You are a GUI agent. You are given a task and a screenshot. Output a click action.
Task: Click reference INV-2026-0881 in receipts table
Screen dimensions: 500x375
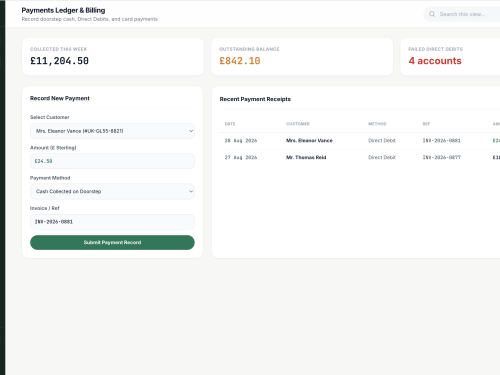point(442,141)
